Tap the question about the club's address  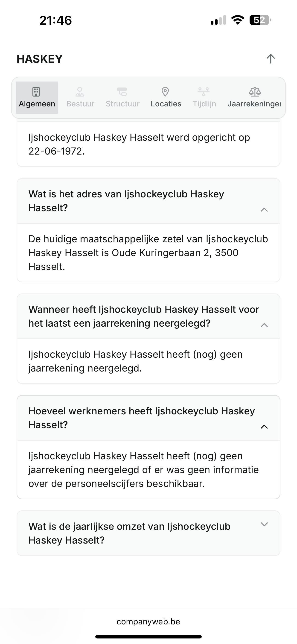click(x=126, y=201)
